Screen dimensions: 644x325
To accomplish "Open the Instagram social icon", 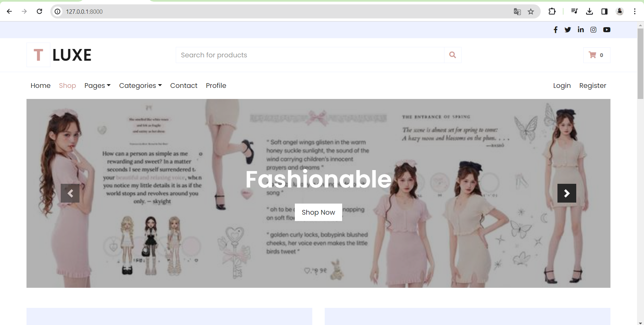I will [x=593, y=30].
